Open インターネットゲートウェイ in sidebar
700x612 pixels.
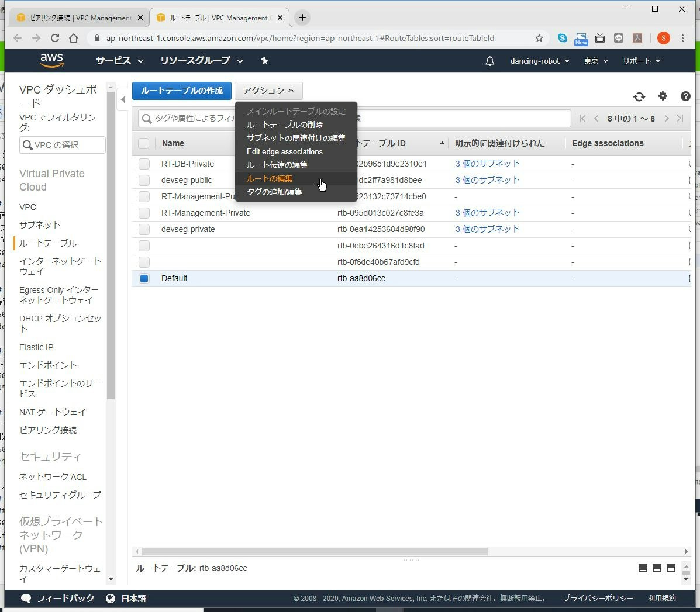pyautogui.click(x=60, y=267)
